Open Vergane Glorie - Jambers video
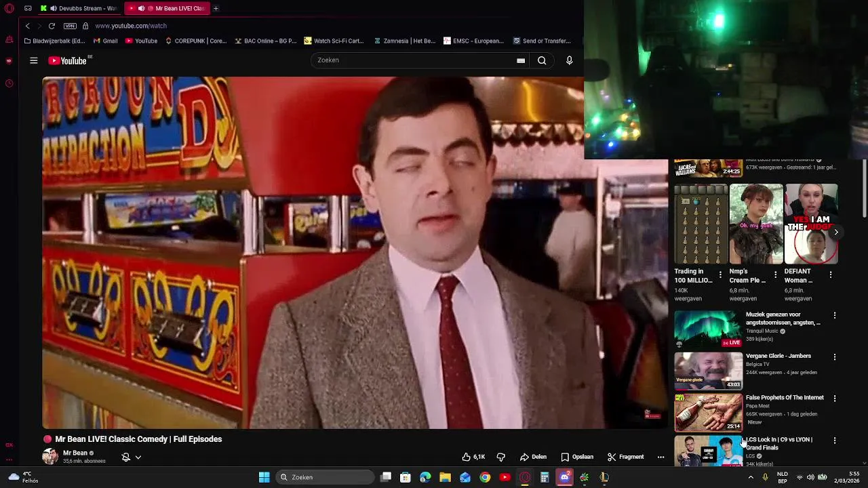 coord(708,371)
